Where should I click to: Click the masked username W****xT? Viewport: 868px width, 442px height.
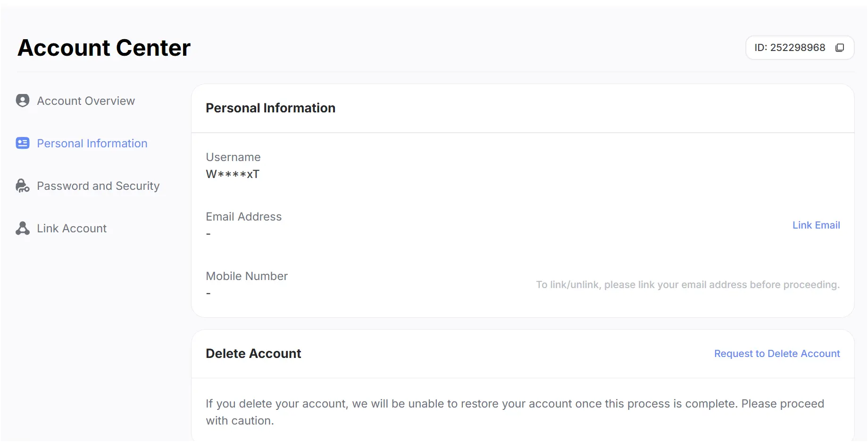[233, 174]
